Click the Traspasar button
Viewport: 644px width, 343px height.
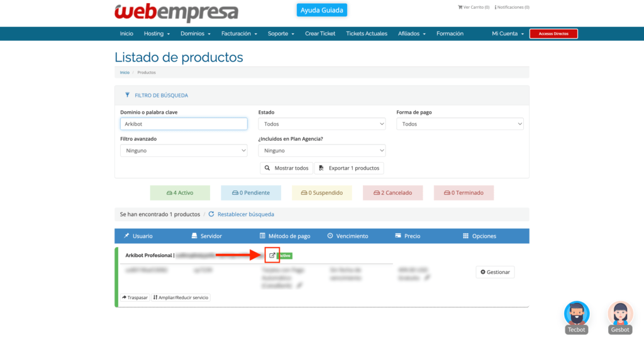coord(135,298)
